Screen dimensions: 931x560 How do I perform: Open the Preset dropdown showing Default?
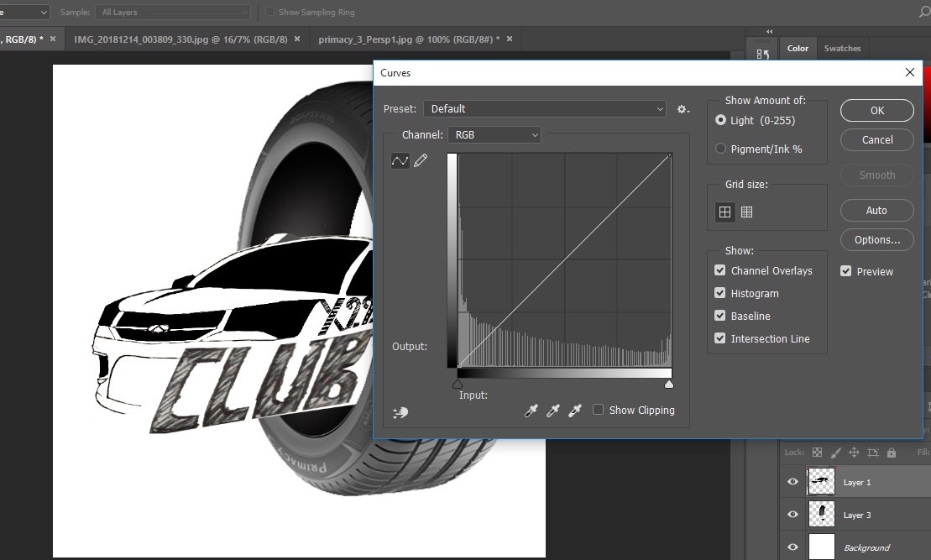545,108
